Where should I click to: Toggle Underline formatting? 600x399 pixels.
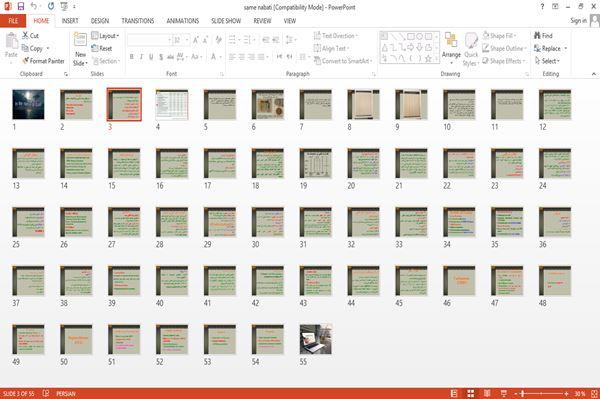click(x=151, y=57)
